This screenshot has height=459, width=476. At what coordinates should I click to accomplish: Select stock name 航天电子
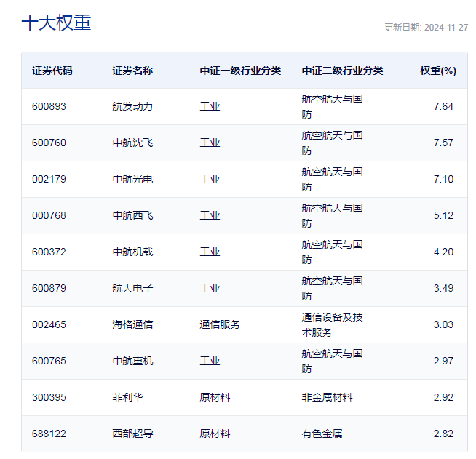132,288
